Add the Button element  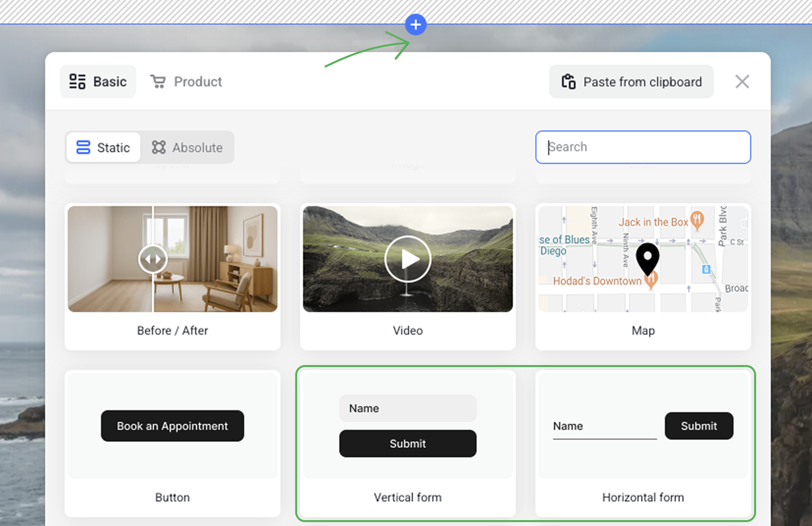[173, 497]
